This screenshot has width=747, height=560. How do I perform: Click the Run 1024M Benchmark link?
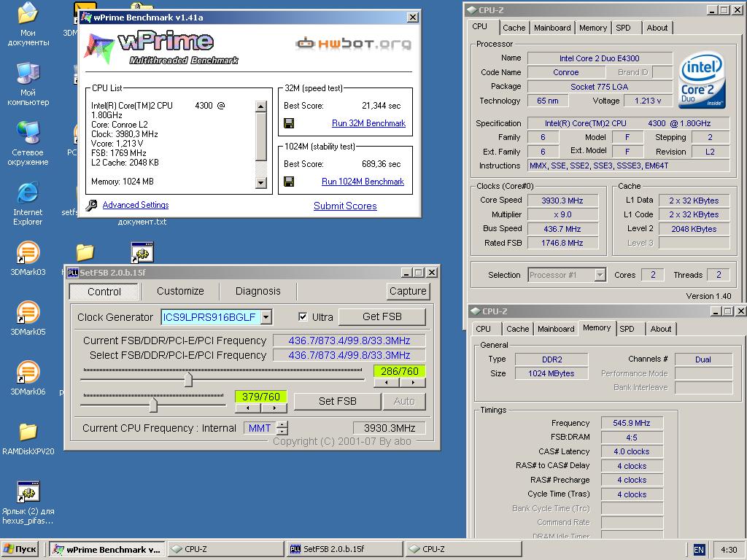363,182
